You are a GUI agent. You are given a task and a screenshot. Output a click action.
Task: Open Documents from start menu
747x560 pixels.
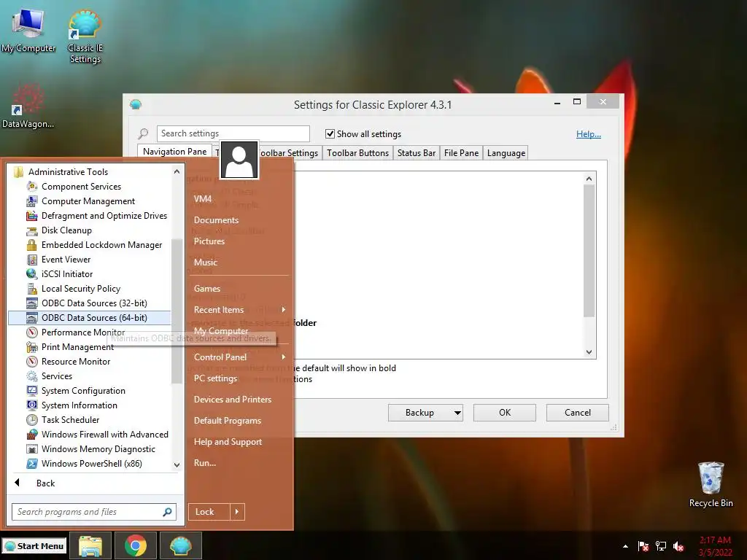point(216,220)
